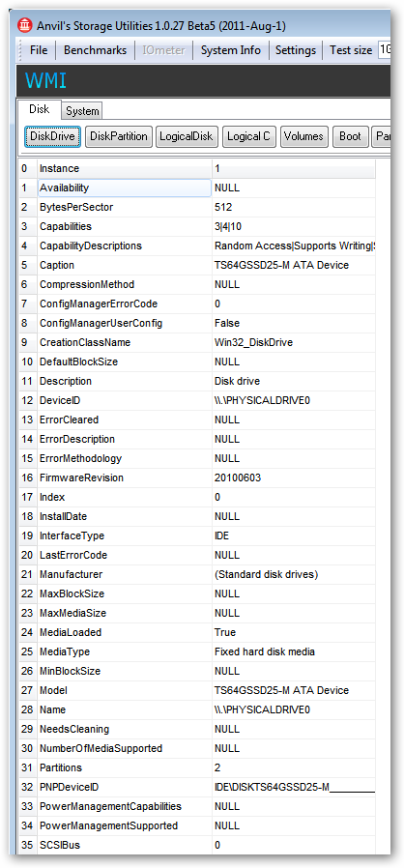
Task: Select the Manufacturer property name
Action: [x=71, y=574]
